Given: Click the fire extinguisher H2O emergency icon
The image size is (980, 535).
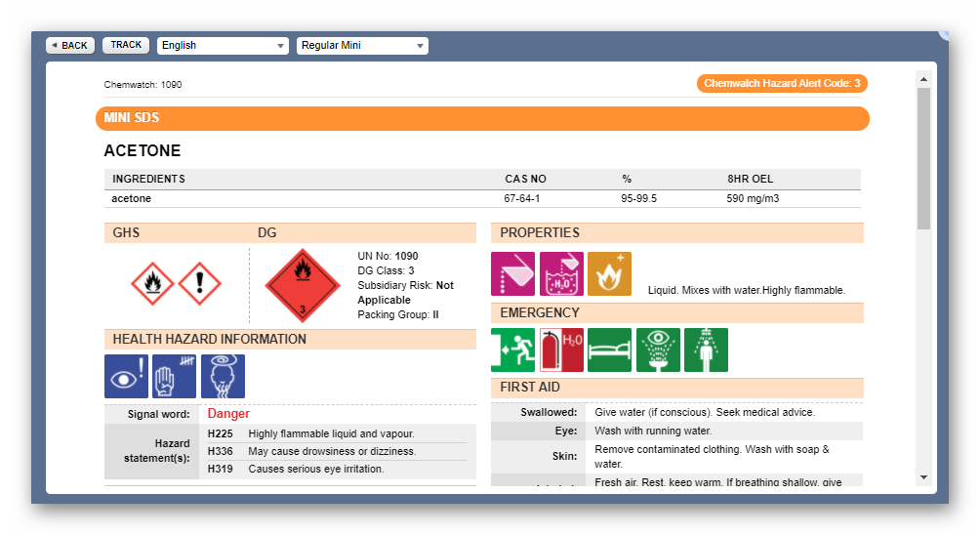Looking at the screenshot, I should [x=561, y=350].
